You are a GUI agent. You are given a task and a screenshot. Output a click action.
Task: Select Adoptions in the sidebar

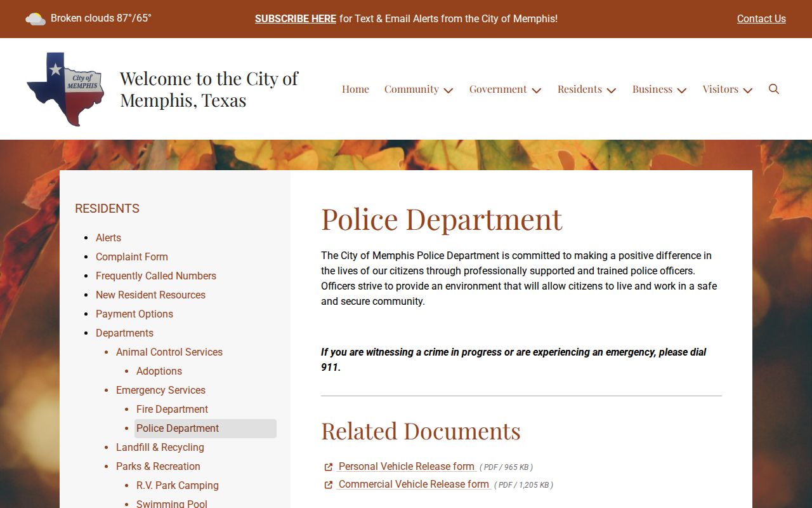159,371
